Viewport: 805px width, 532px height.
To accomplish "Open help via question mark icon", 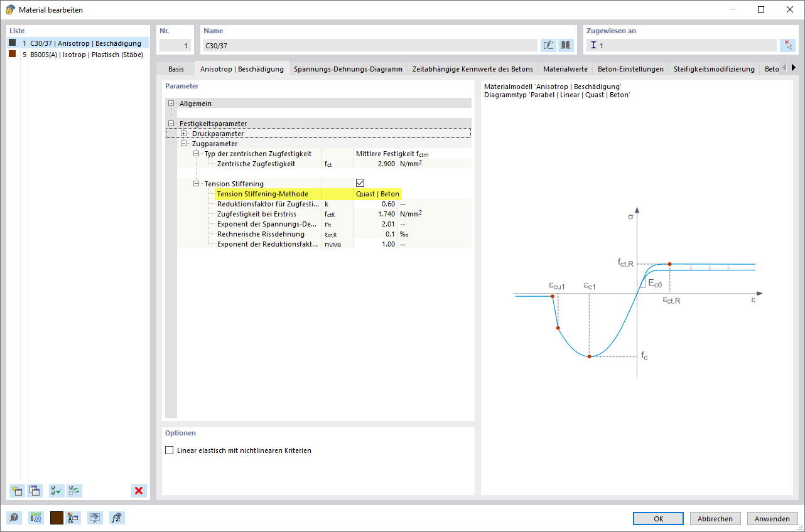I will (14, 518).
